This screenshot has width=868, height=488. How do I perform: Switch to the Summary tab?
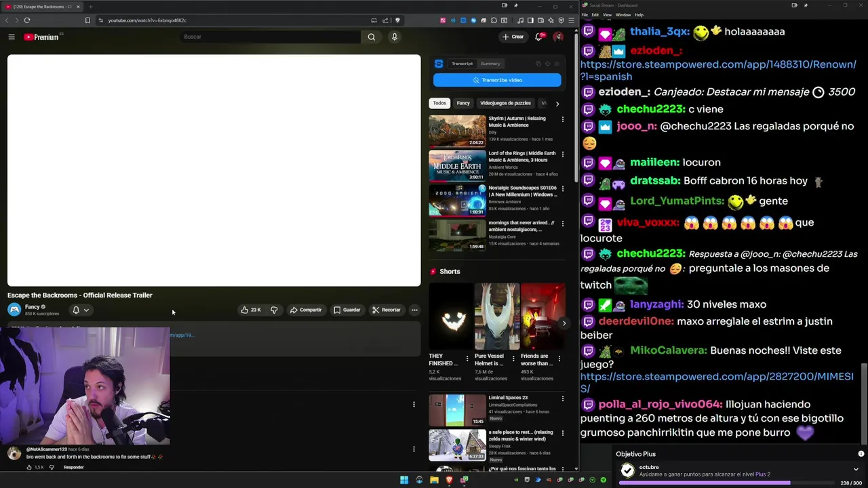click(x=490, y=64)
